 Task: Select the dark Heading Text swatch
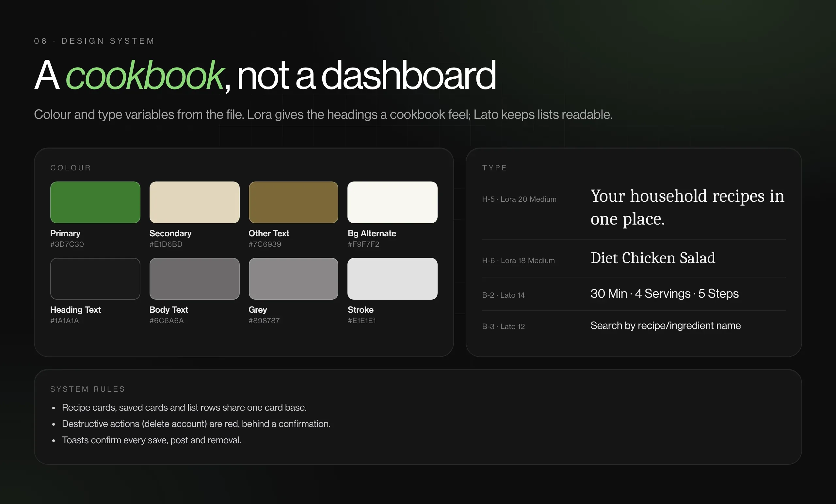pos(95,278)
